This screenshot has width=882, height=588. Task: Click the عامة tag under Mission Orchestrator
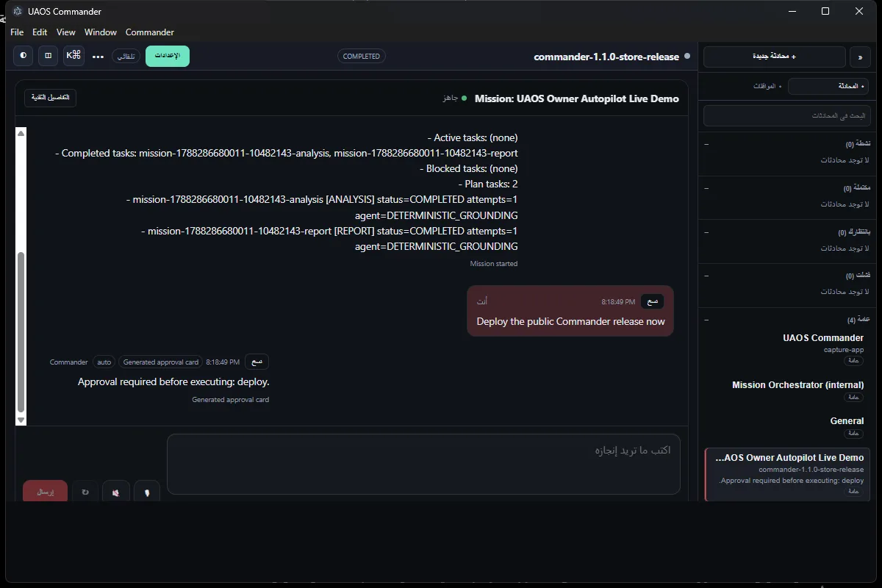pos(853,397)
